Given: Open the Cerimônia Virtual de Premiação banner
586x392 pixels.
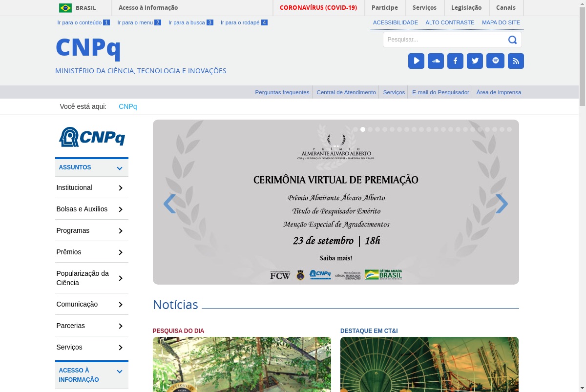Looking at the screenshot, I should click(336, 202).
